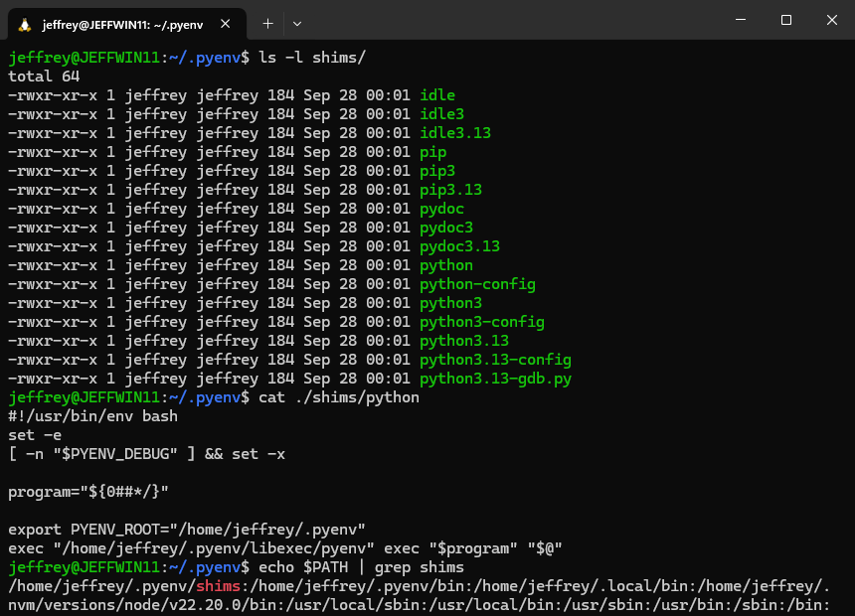Click the green "python" shim filename
This screenshot has width=855, height=616.
coord(445,265)
